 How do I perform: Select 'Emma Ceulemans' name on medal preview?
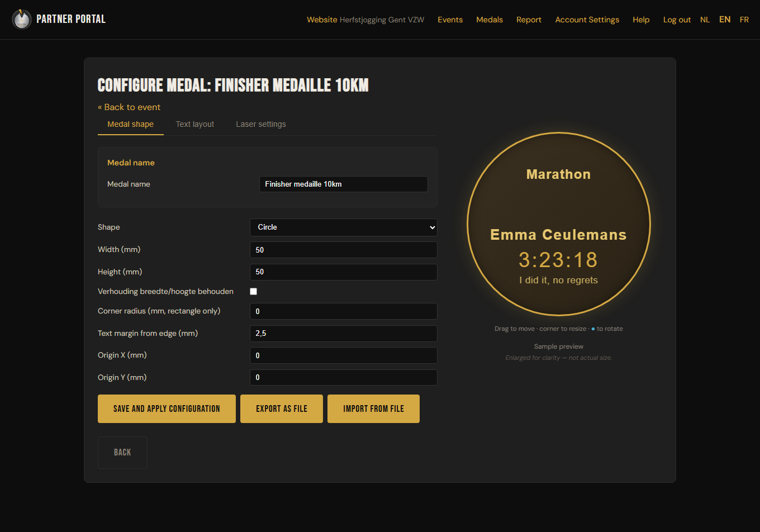(x=558, y=235)
